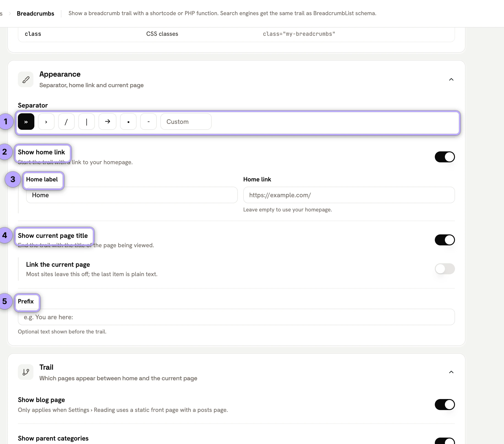This screenshot has width=504, height=444.
Task: Click the Appearance section heading
Action: coord(60,74)
